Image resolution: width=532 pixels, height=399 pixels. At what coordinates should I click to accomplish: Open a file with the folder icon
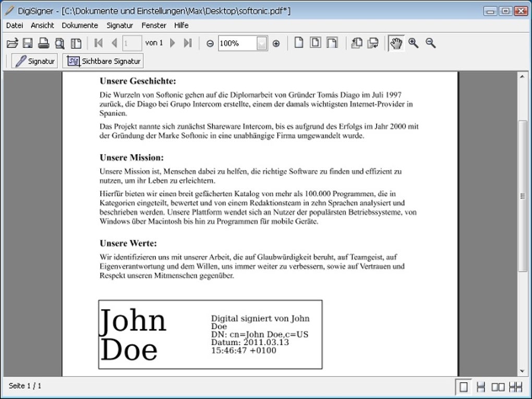[12, 43]
